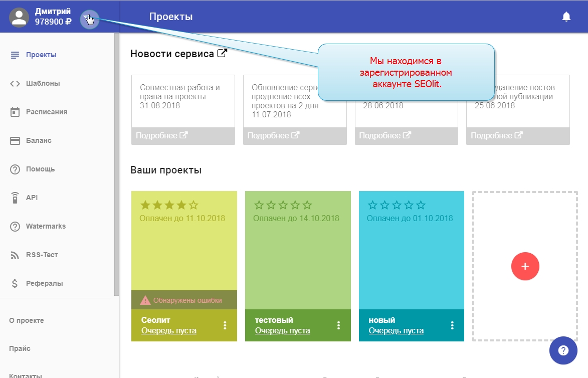Open the API sidebar icon
Screen dimensions: 588x378
pos(15,198)
